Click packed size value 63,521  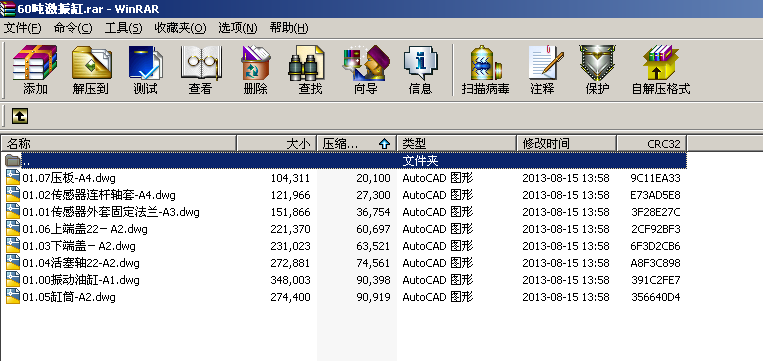pyautogui.click(x=373, y=246)
